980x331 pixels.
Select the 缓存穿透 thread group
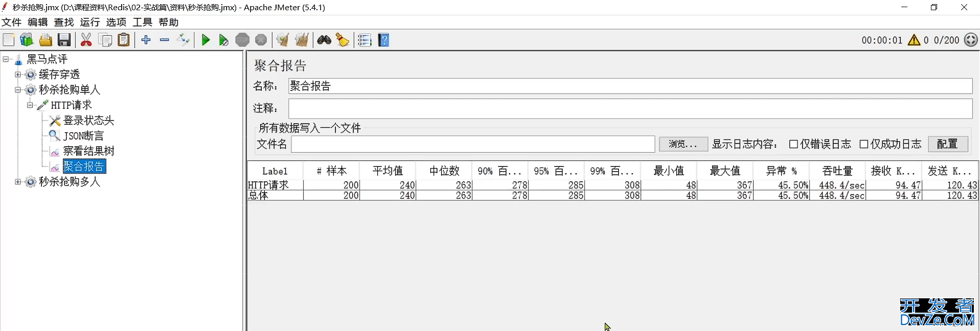pyautogui.click(x=59, y=75)
